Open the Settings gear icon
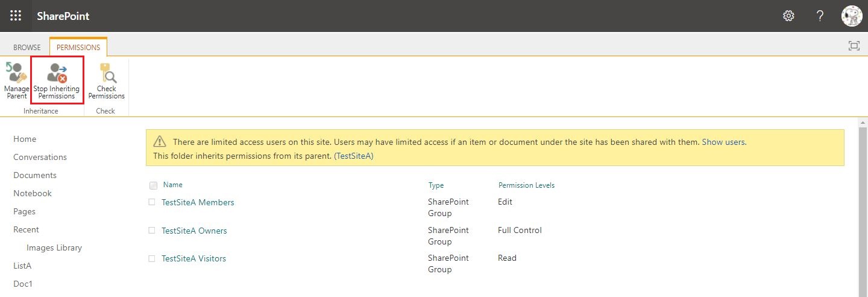The image size is (868, 297). click(788, 16)
